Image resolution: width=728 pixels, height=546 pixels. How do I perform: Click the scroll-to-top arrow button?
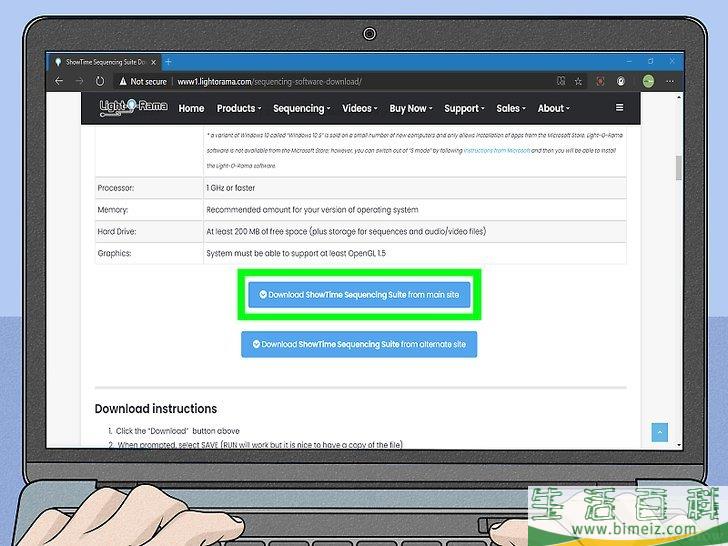[659, 432]
